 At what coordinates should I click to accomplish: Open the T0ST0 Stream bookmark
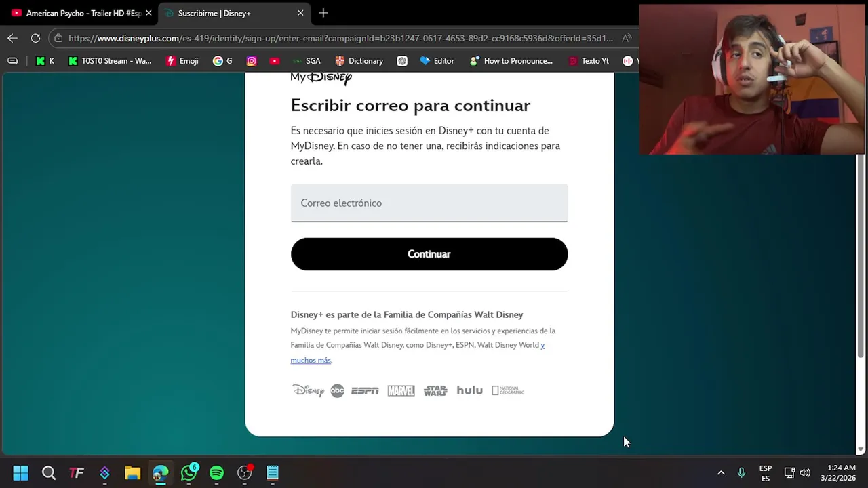point(110,61)
